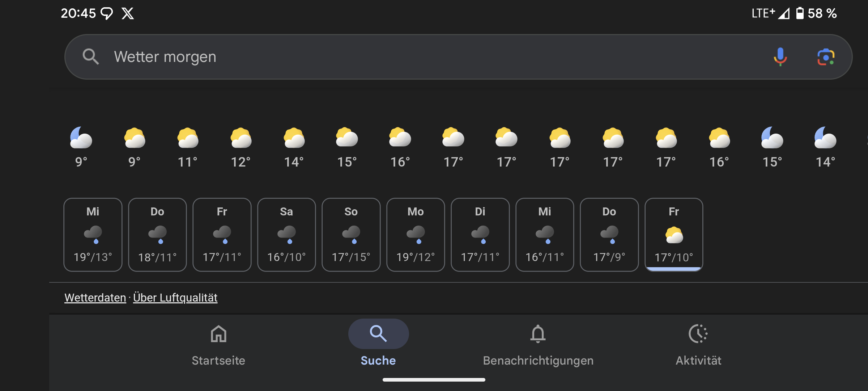Open Google Lens camera search
Screen dimensions: 868x391
tap(826, 57)
